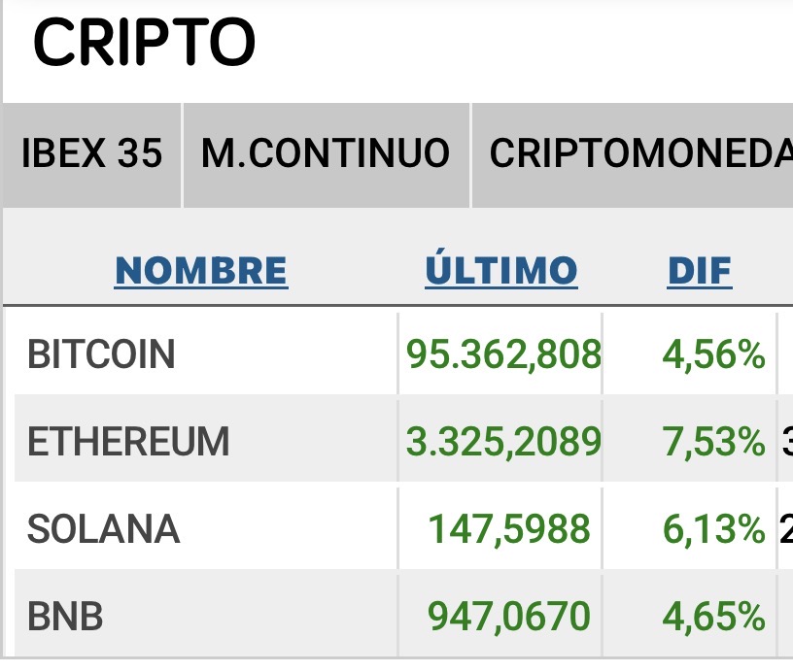Open the BNB row name

pos(65,617)
